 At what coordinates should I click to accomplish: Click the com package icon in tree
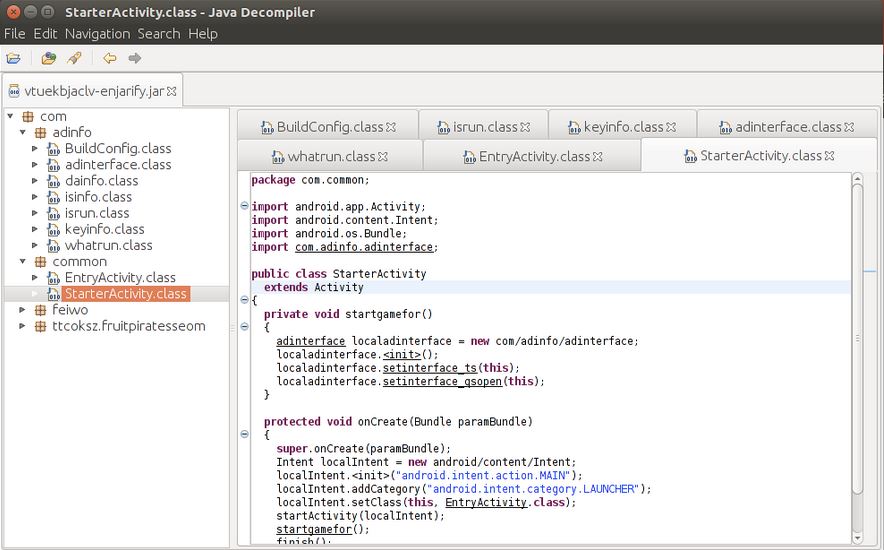pos(28,117)
